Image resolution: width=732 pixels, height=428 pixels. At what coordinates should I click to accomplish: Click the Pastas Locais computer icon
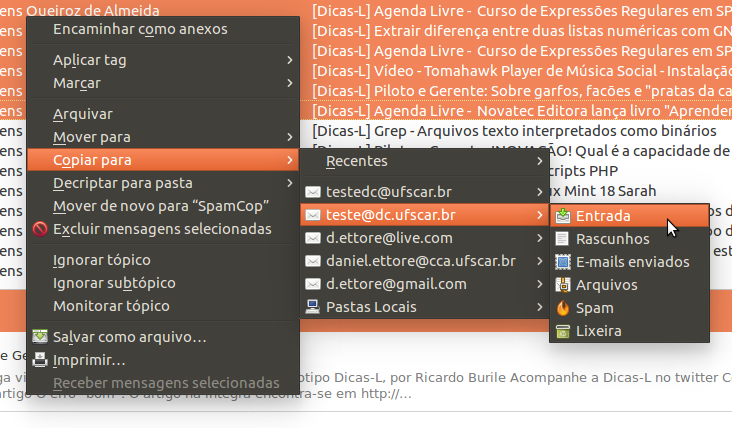[313, 307]
